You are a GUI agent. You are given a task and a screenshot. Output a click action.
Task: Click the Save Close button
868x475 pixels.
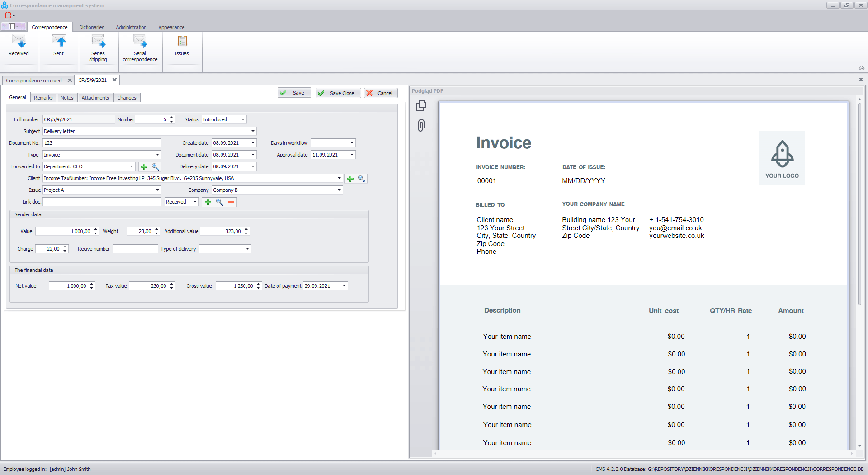point(338,93)
